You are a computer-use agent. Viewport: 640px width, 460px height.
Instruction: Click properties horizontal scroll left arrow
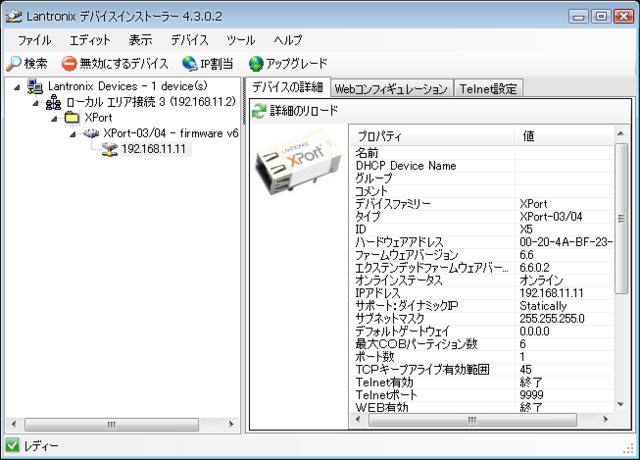click(358, 420)
